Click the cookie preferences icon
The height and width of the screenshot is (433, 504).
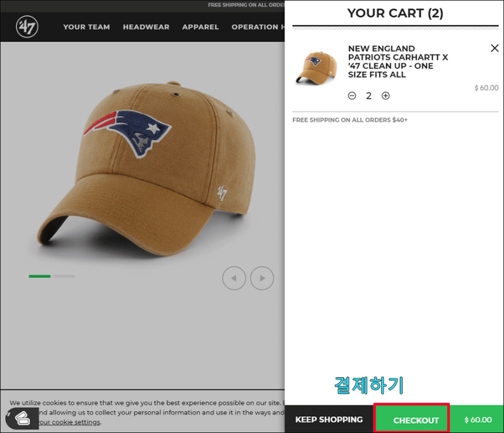point(22,419)
